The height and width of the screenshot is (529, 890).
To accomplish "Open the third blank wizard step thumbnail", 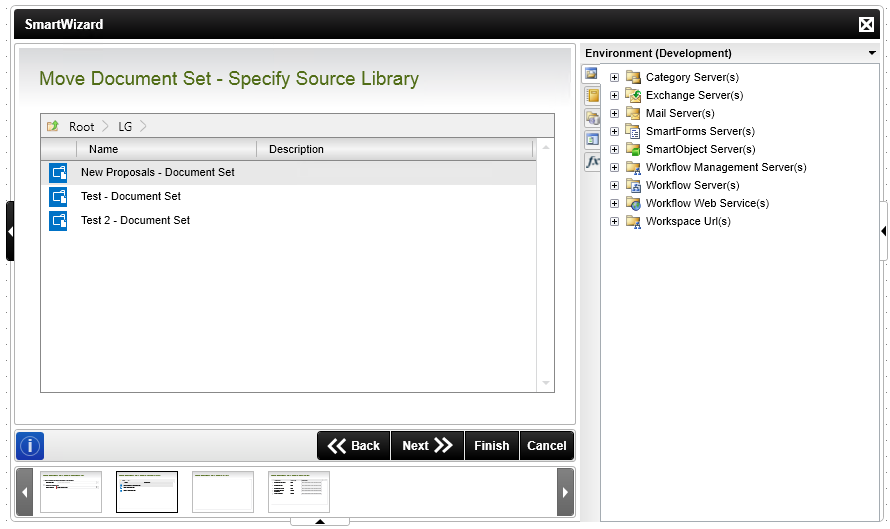I will coord(223,492).
